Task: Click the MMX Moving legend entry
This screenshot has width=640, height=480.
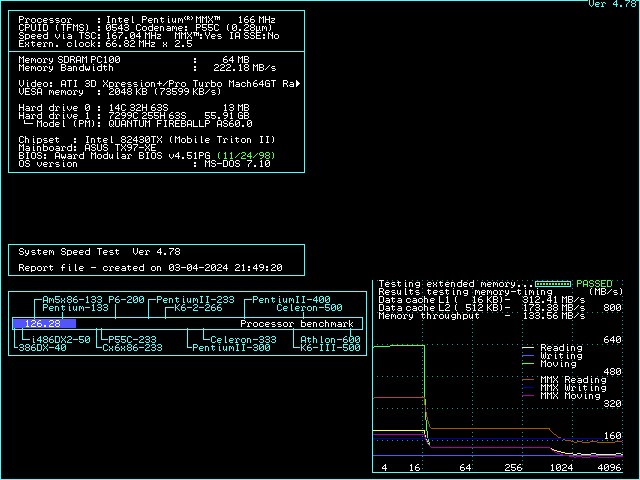Action: (570, 396)
